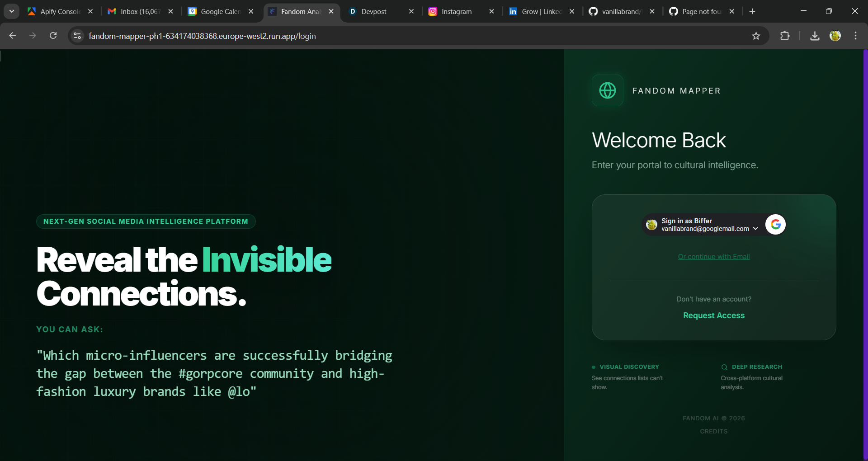Open the Chrome profile avatar
The image size is (868, 461).
click(x=835, y=36)
